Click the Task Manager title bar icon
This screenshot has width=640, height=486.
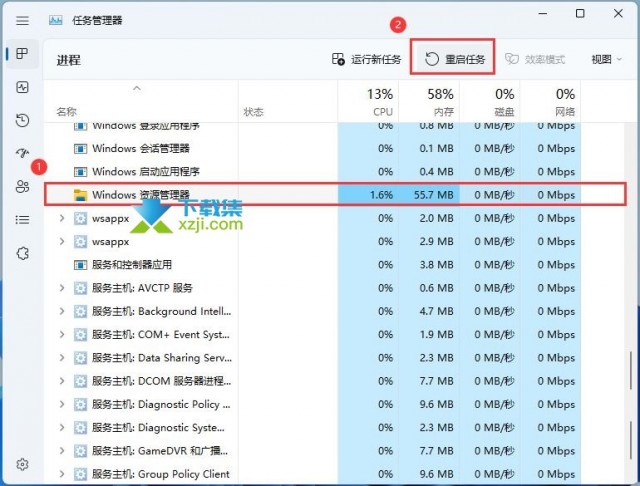(56, 20)
